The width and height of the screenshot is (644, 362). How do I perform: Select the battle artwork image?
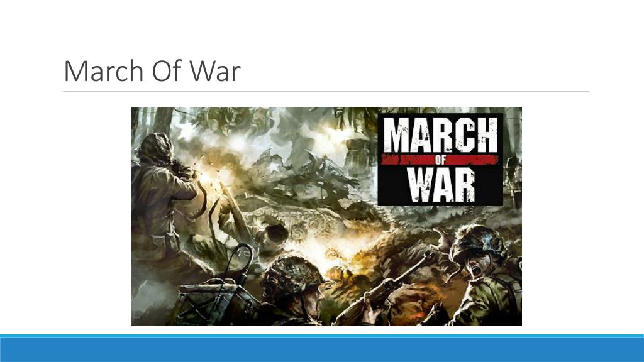coord(326,216)
